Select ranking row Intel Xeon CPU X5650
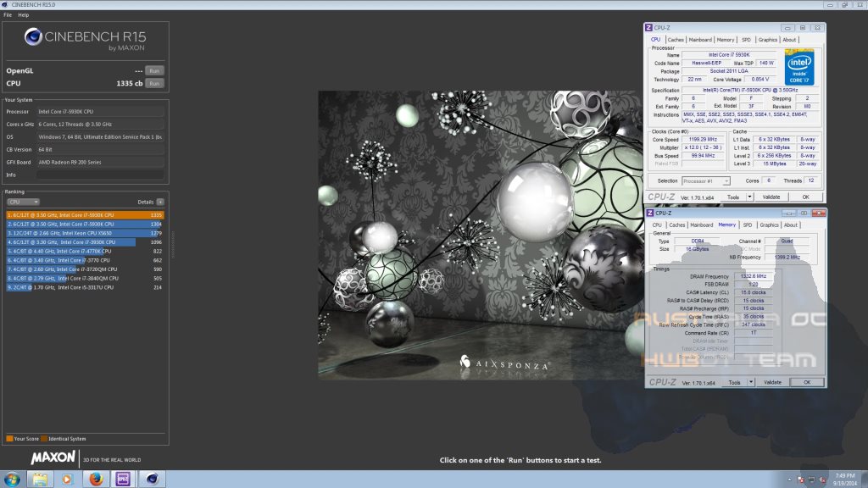This screenshot has width=868, height=488. (x=86, y=233)
